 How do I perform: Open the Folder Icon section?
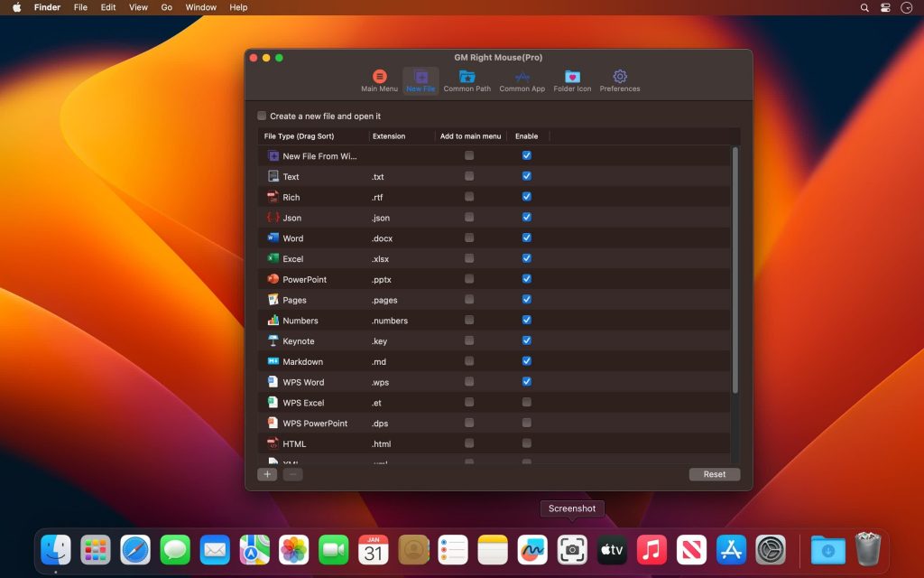click(571, 78)
